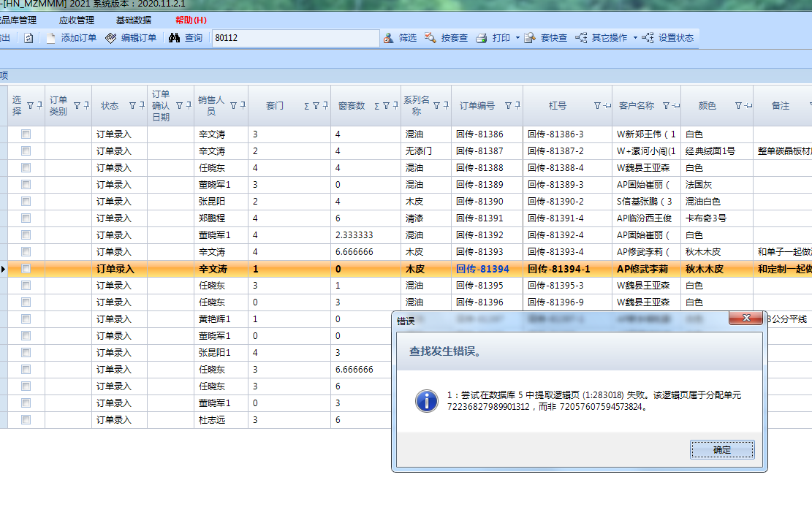Open the 打印 dropdown arrow

tap(517, 38)
